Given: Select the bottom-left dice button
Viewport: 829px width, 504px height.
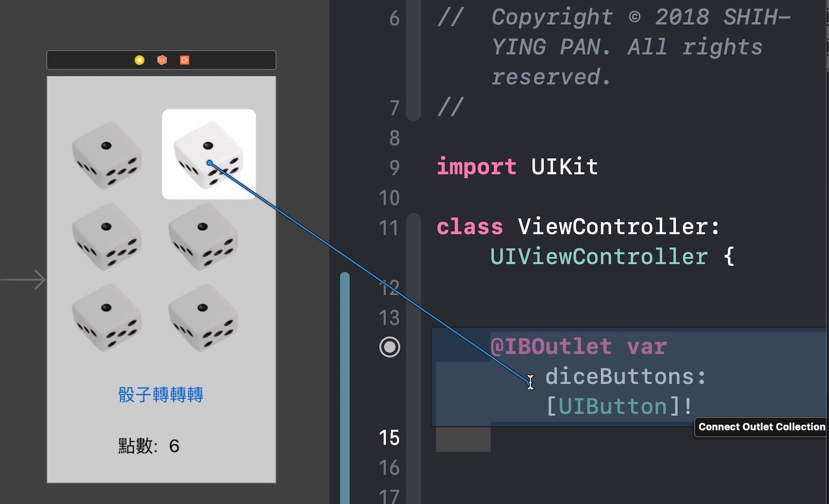Looking at the screenshot, I should [x=106, y=318].
